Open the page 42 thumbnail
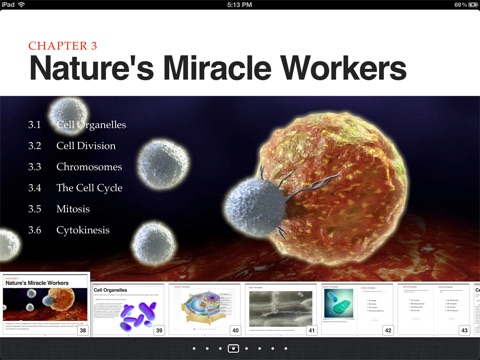 tap(357, 309)
